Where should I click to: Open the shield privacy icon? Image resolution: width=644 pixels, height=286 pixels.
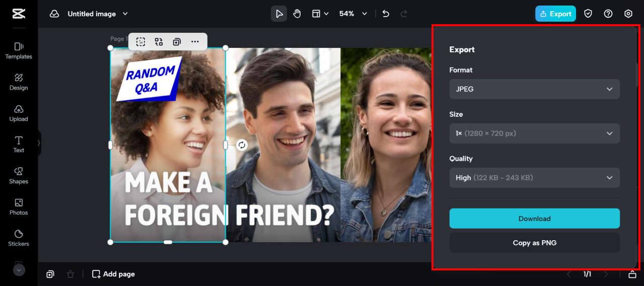pos(588,14)
